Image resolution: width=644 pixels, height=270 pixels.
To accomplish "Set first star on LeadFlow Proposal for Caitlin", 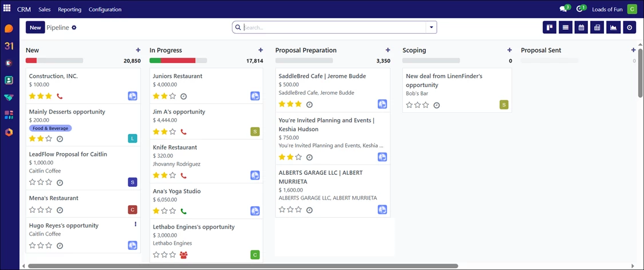I will coord(33,182).
